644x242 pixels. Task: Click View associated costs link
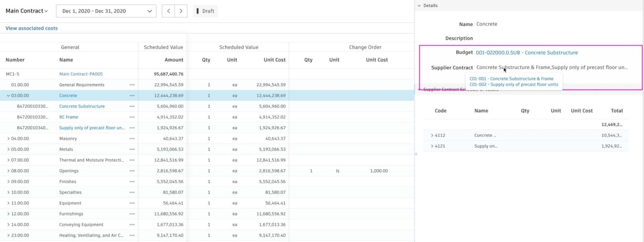[31, 28]
